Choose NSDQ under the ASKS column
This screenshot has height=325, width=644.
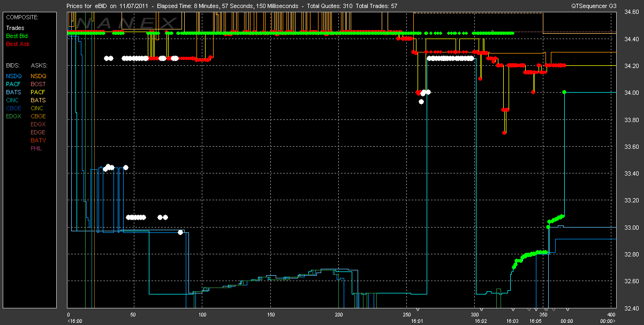click(x=39, y=76)
